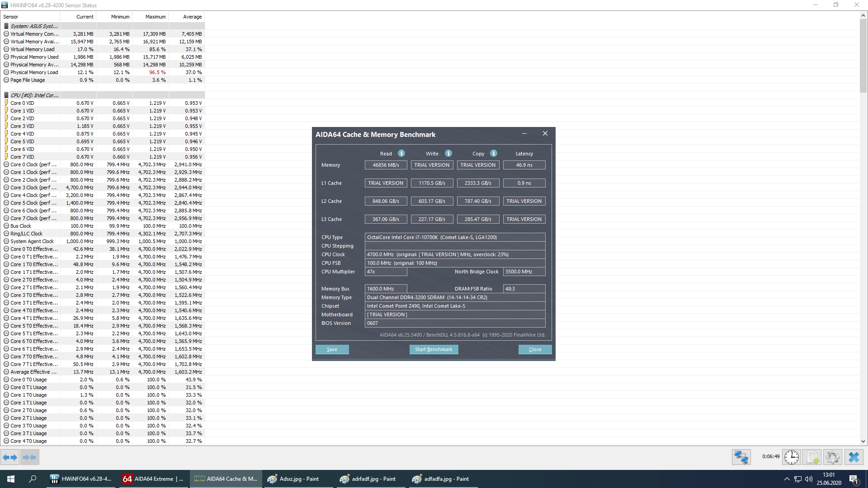Close AIDA64 benchmark via X
The height and width of the screenshot is (488, 868).
point(545,134)
